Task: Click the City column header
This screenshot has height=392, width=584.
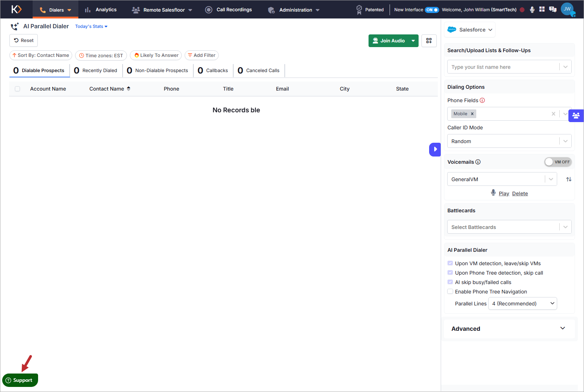Action: [x=345, y=89]
